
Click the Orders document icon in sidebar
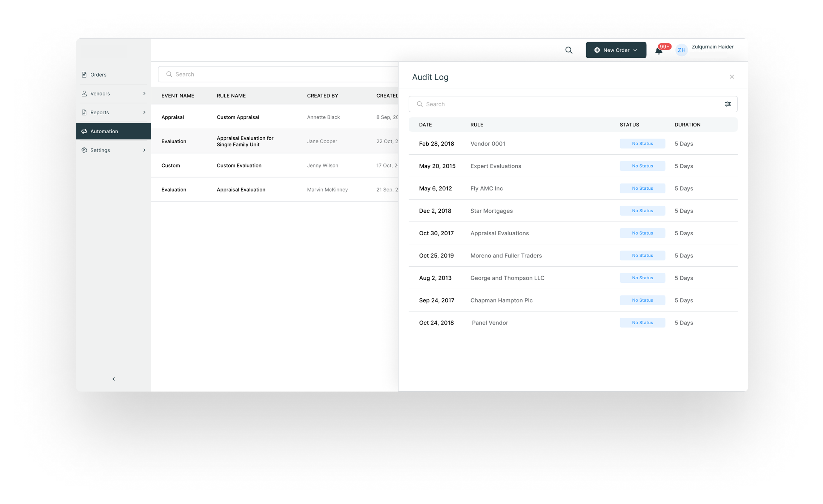click(x=84, y=75)
